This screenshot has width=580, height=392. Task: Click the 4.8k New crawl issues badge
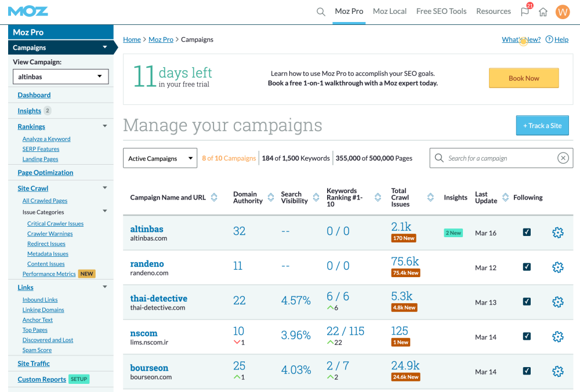[404, 308]
